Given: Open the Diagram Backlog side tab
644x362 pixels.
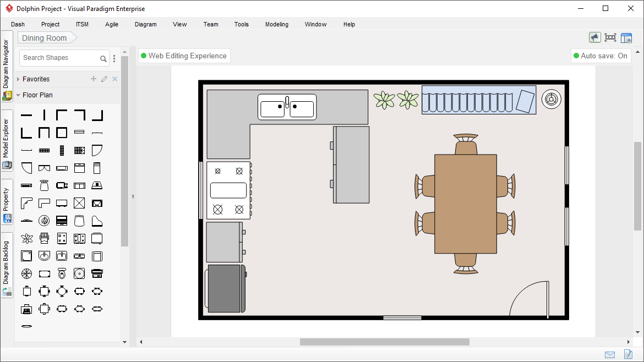Looking at the screenshot, I should (x=7, y=265).
